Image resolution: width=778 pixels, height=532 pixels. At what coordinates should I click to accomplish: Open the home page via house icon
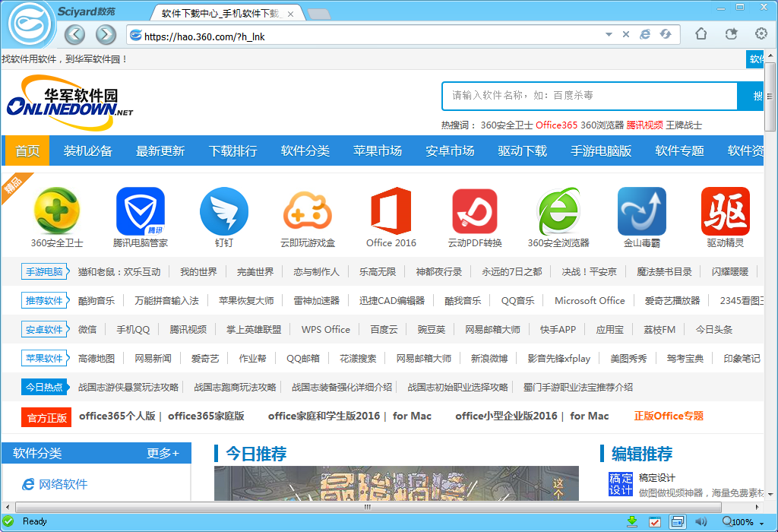(x=701, y=33)
